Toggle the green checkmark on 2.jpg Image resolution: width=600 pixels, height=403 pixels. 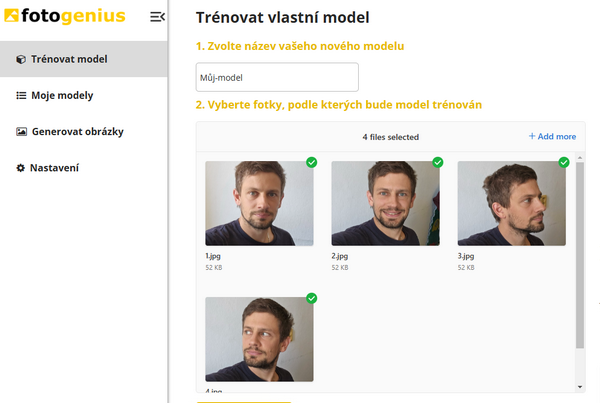tap(437, 162)
